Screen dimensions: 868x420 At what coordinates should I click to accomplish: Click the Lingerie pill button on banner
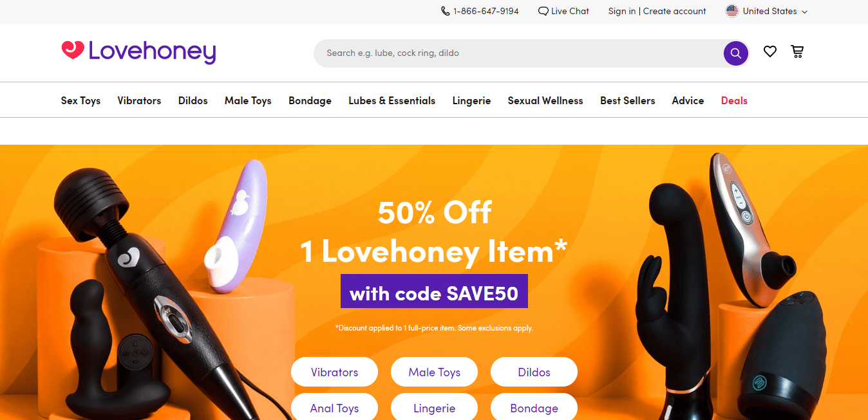pyautogui.click(x=435, y=408)
